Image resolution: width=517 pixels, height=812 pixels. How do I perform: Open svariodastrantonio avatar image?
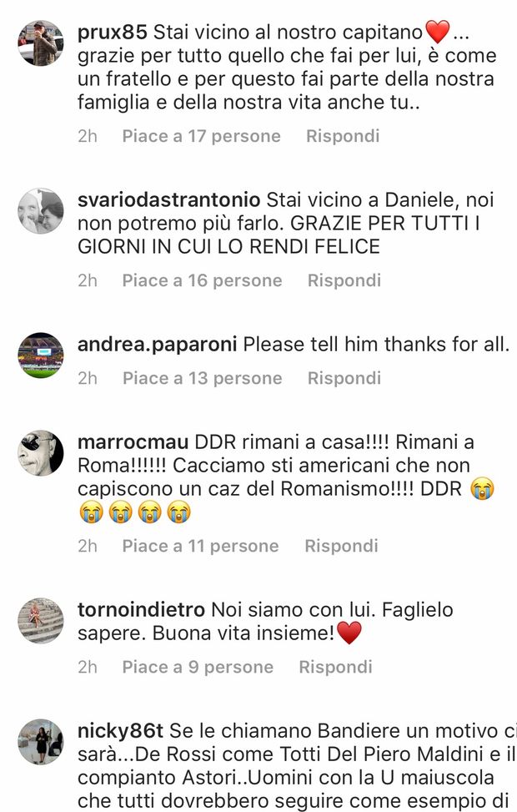41,211
